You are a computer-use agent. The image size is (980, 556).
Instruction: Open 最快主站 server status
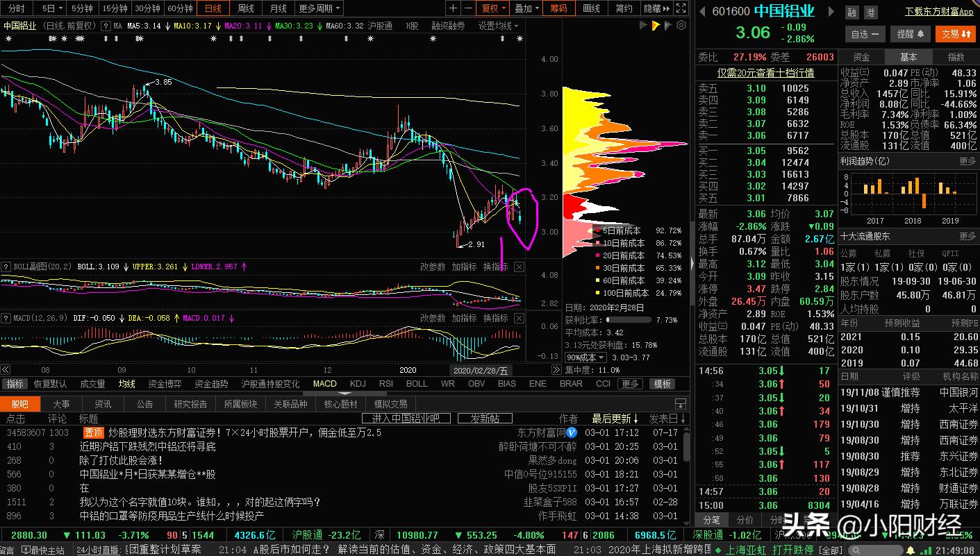tap(42, 550)
